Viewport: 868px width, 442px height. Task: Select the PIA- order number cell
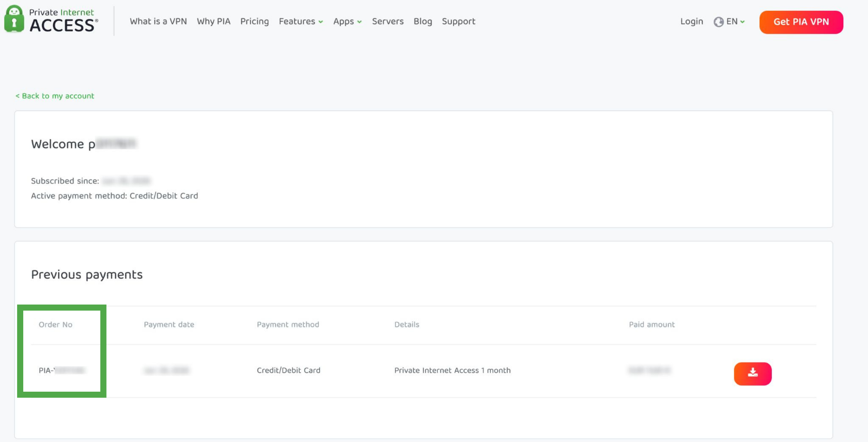(x=62, y=370)
